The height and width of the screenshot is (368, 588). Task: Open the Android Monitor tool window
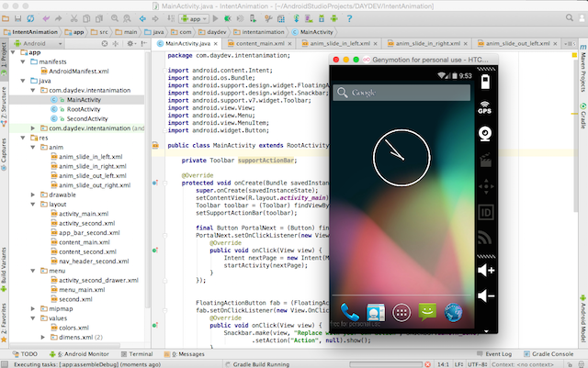[x=79, y=353]
